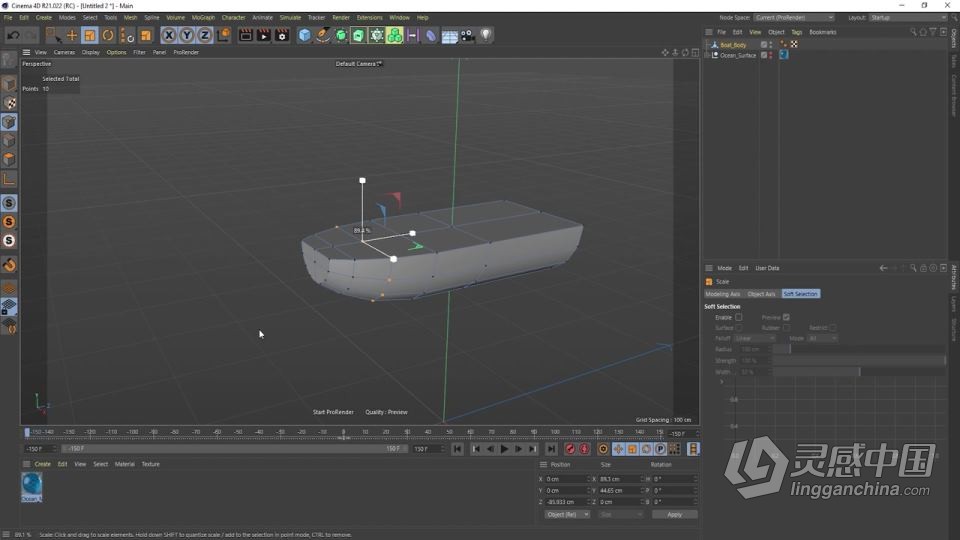Select the Scale tool icon
The height and width of the screenshot is (540, 960).
[x=90, y=36]
